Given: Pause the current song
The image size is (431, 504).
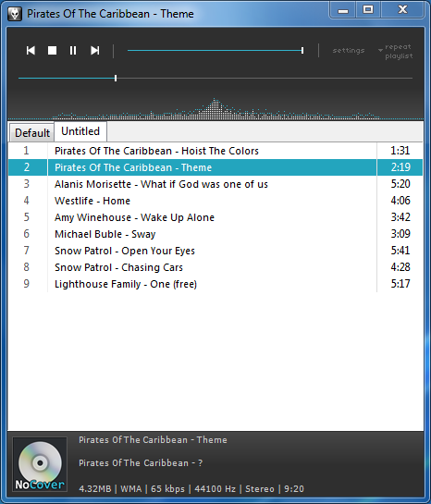Looking at the screenshot, I should point(73,51).
